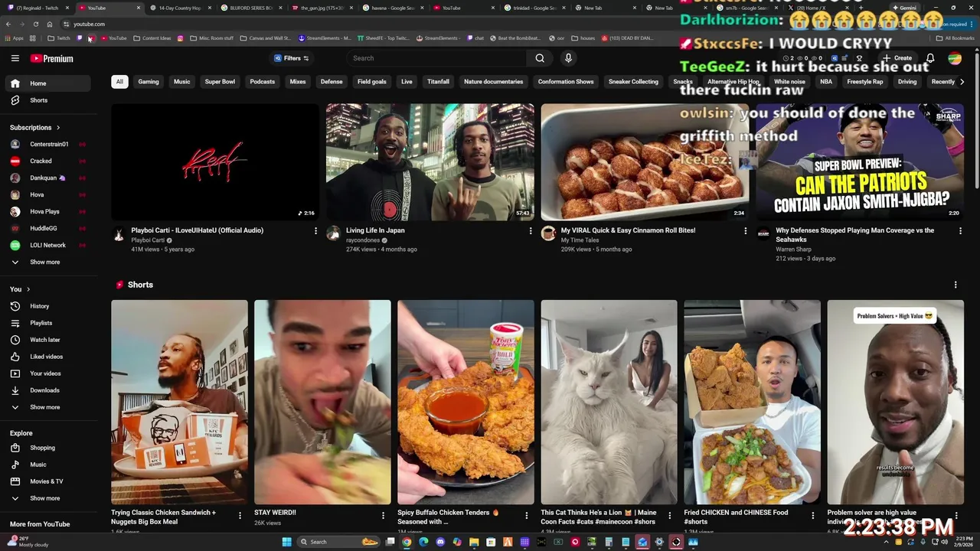Open LOL! Network subscription channel
This screenshot has height=551, width=980.
pyautogui.click(x=47, y=245)
